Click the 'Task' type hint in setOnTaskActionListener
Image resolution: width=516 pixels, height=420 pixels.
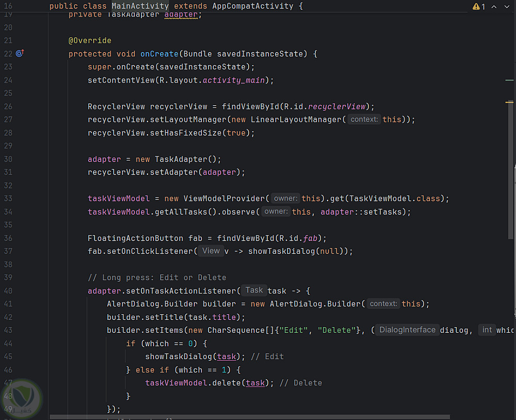point(254,290)
